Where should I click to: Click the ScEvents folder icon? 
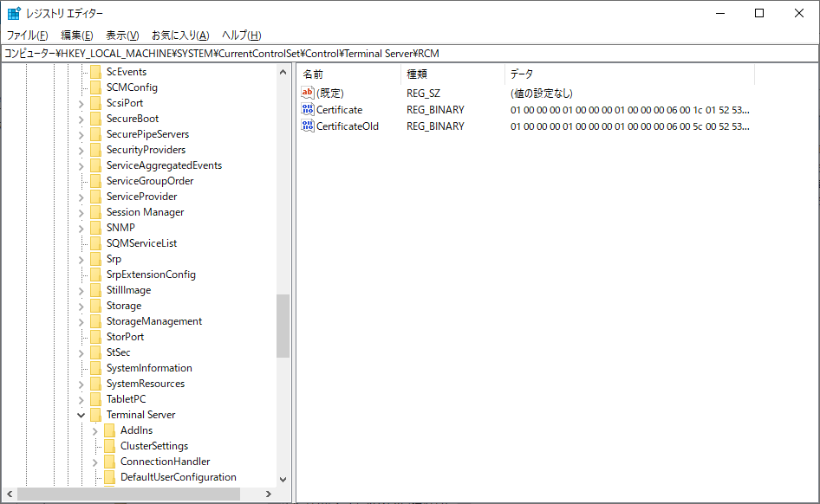[95, 72]
